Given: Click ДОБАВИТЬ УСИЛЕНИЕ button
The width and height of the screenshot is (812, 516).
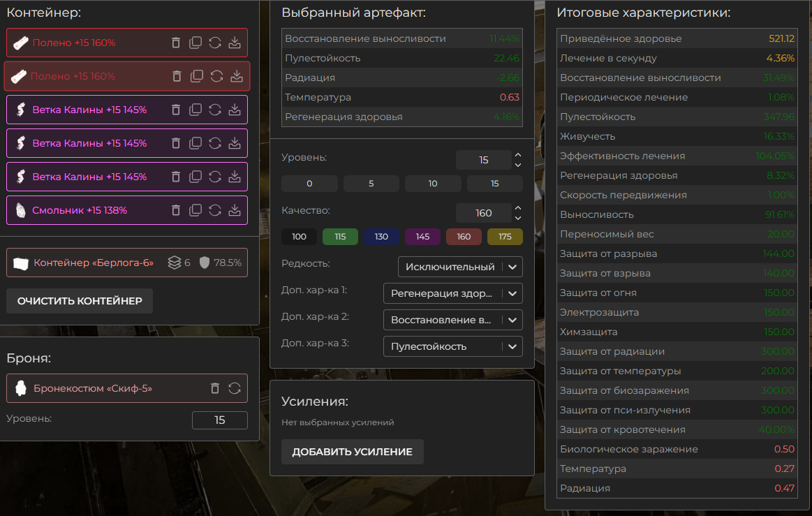Looking at the screenshot, I should coord(352,452).
